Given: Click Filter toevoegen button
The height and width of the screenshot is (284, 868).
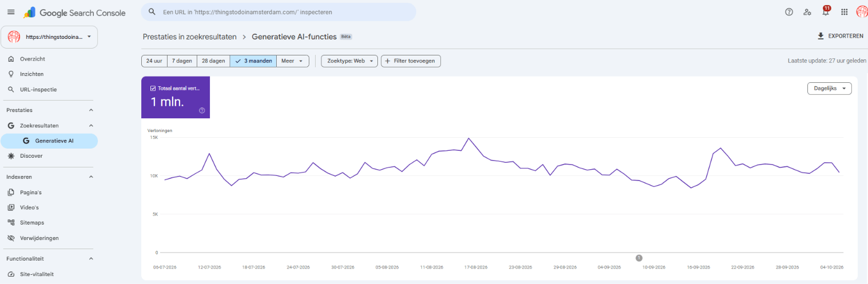Looking at the screenshot, I should [x=411, y=61].
